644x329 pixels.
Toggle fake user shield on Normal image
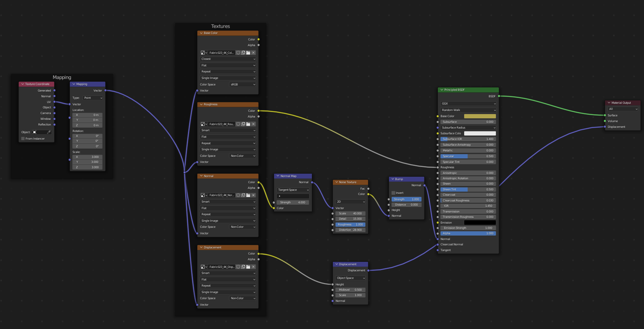tap(238, 195)
